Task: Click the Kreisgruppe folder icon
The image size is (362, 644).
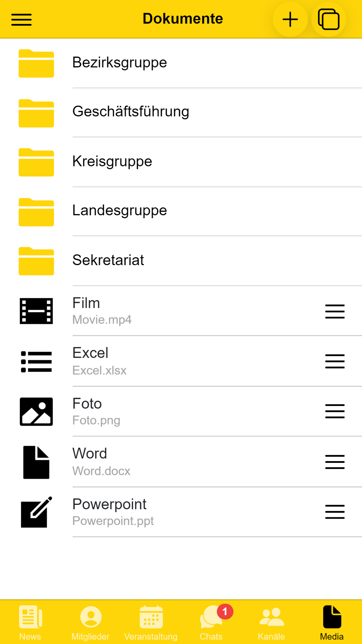Action: [x=36, y=162]
